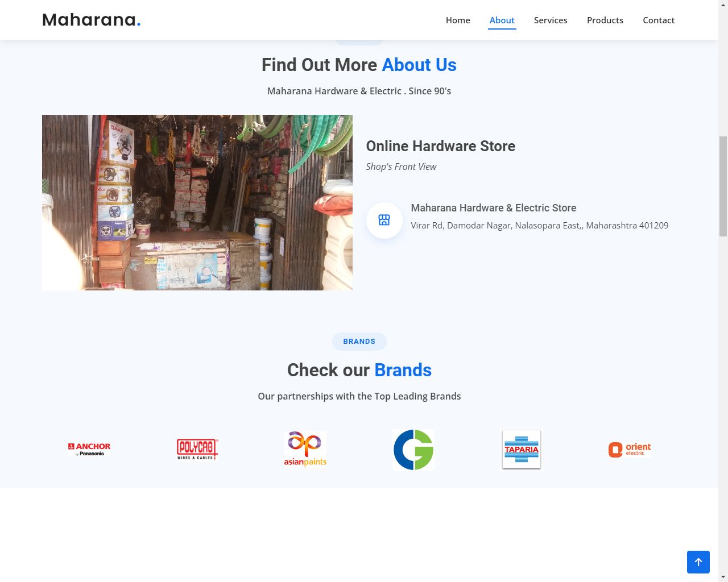Click the BRANDS section badge

coord(359,342)
